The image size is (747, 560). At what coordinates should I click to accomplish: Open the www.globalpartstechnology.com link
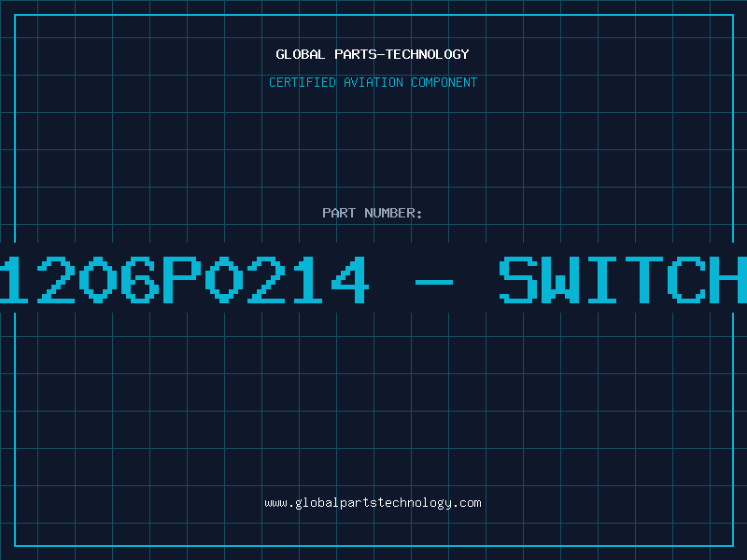pyautogui.click(x=373, y=503)
